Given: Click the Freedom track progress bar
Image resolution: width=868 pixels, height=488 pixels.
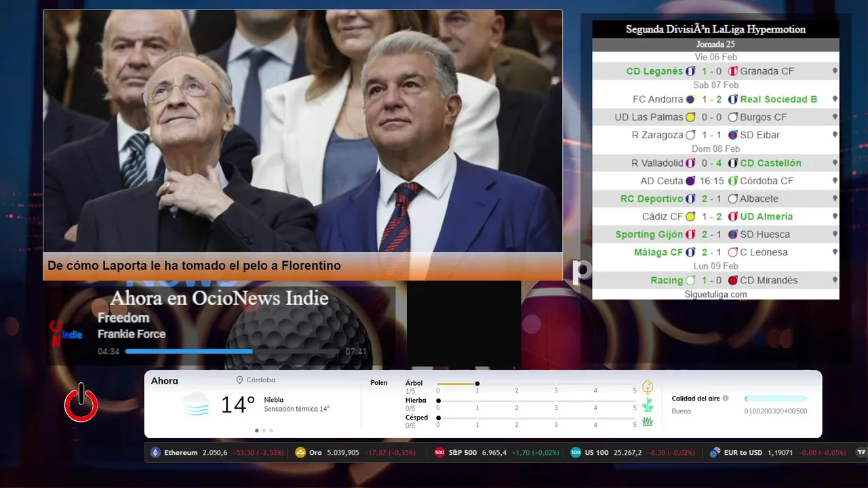Looking at the screenshot, I should pos(231,351).
